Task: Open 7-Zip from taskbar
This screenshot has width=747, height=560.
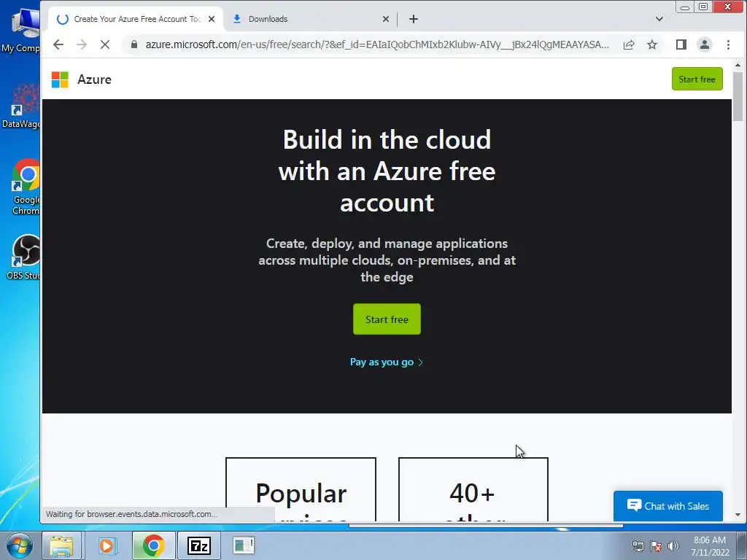Action: pyautogui.click(x=199, y=545)
